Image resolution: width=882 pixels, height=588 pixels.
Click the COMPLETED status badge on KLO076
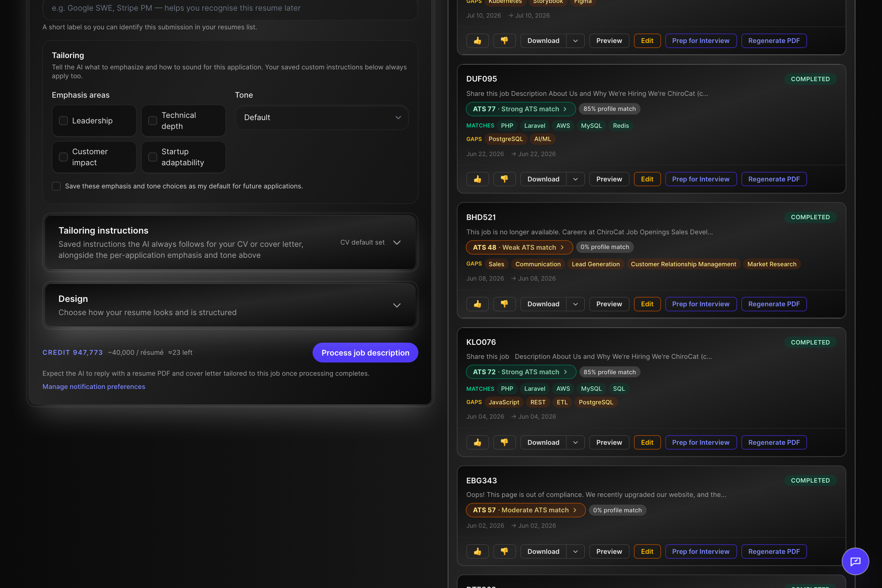(x=810, y=342)
